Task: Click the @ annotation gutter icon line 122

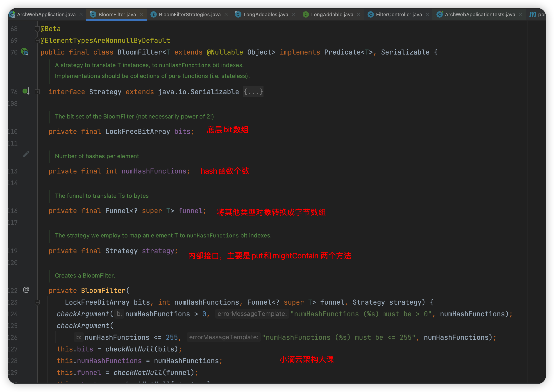Action: [x=26, y=290]
